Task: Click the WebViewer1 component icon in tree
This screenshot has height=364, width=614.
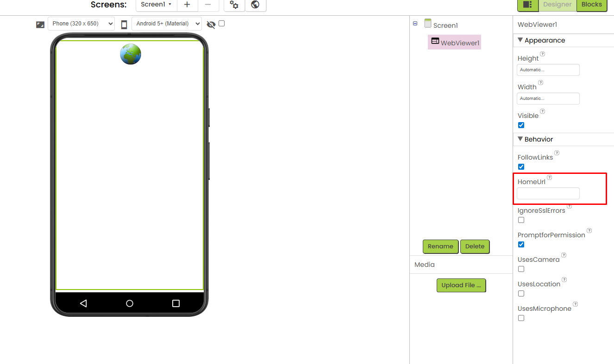Action: (x=435, y=41)
